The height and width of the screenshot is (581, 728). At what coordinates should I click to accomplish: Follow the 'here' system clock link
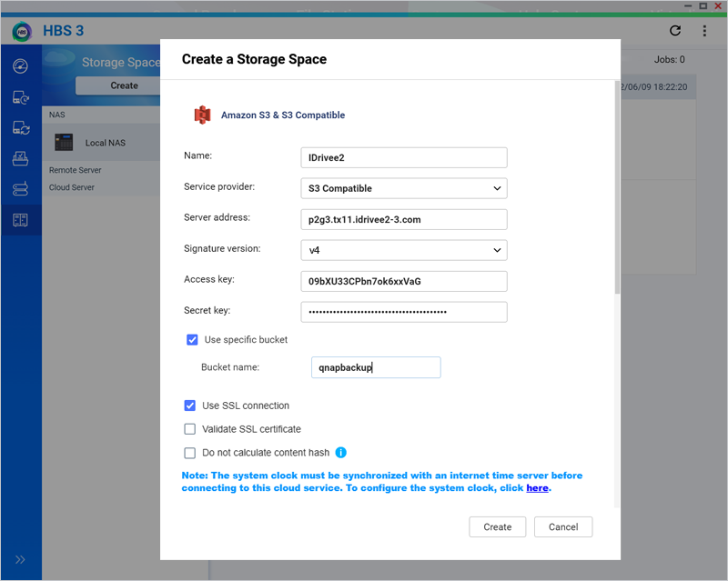pos(537,488)
